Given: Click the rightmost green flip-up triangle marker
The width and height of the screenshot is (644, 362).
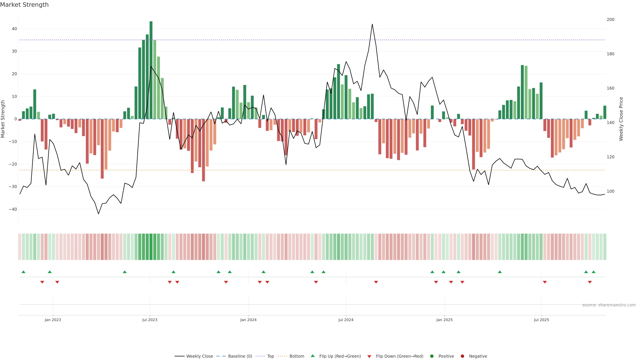Looking at the screenshot, I should pos(594,272).
